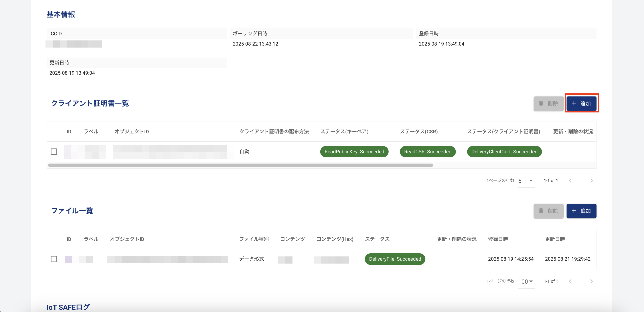Click previous page arrow of client certificate list
The image size is (644, 312).
[570, 180]
